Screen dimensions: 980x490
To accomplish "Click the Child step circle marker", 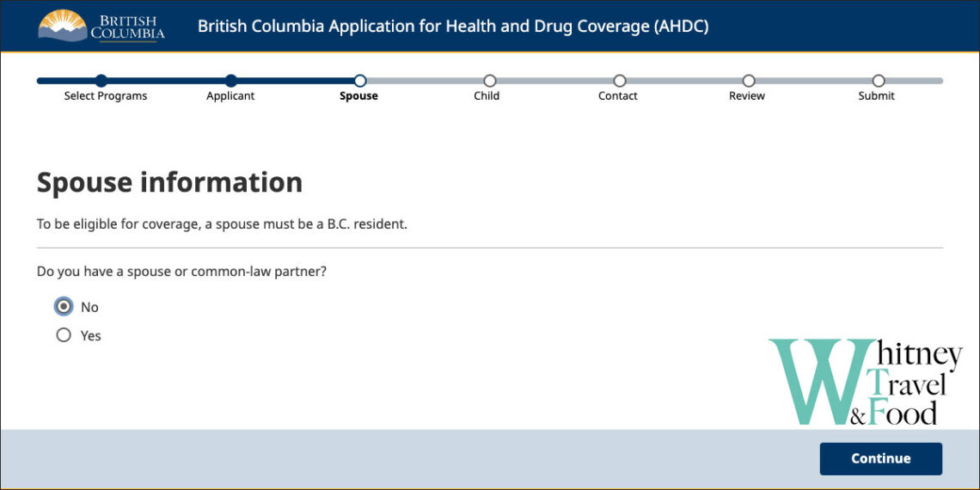I will (489, 81).
